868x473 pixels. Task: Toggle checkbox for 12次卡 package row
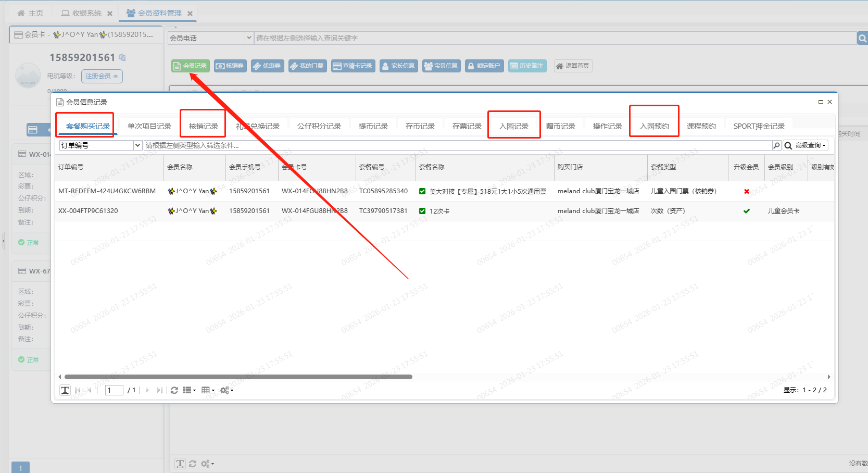pos(422,211)
